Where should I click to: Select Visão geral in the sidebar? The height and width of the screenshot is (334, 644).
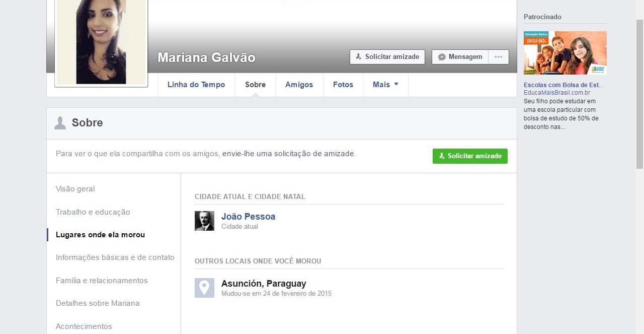tap(75, 189)
